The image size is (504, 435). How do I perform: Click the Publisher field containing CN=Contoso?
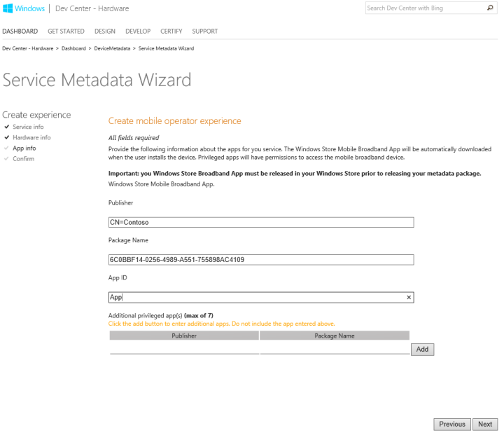[261, 222]
